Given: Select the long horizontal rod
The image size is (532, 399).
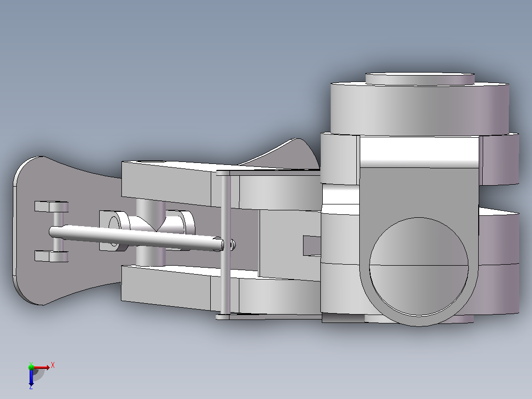Looking at the screenshot, I should pos(136,238).
